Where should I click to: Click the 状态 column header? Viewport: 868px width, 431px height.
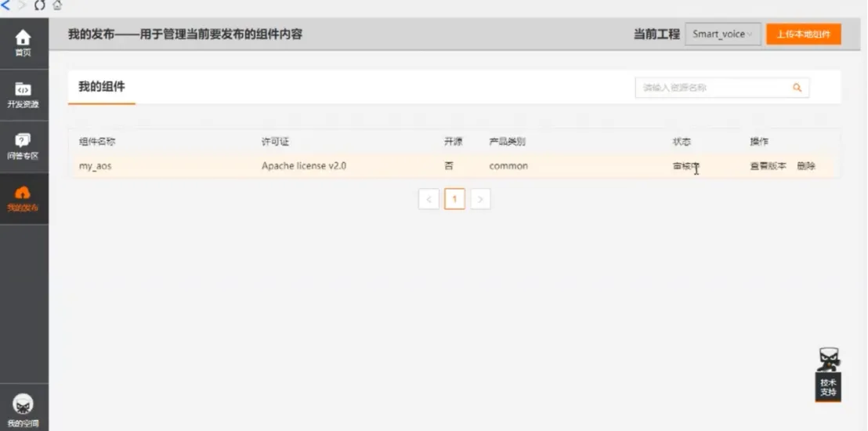[682, 142]
